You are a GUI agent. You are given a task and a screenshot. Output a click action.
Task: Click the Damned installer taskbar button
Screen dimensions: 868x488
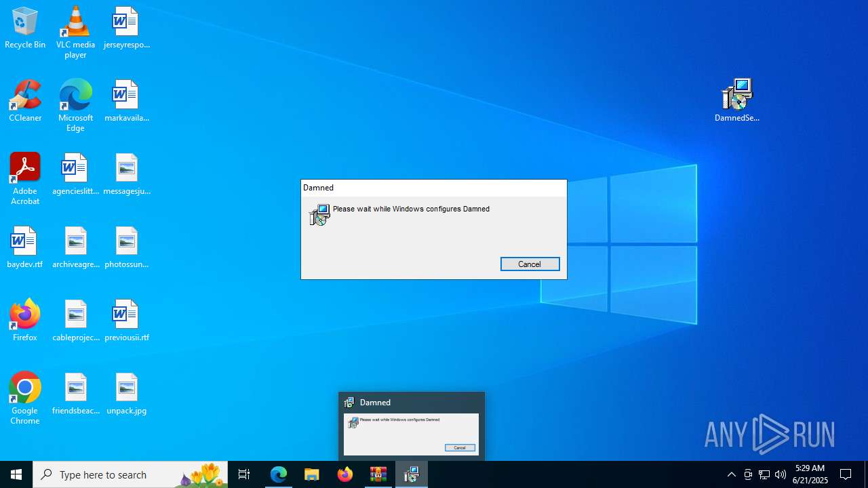tap(412, 474)
